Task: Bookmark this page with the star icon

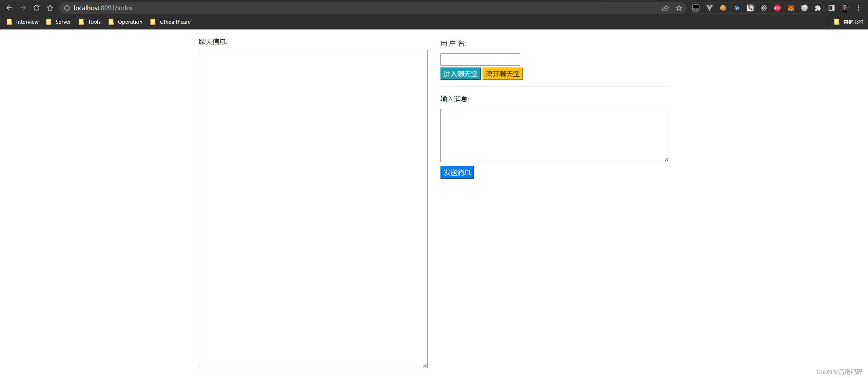Action: tap(679, 8)
